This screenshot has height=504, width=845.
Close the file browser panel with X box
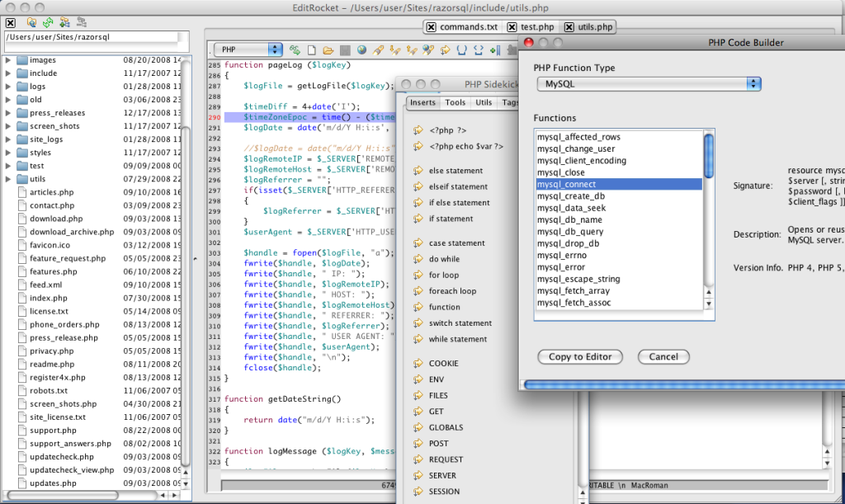point(11,21)
